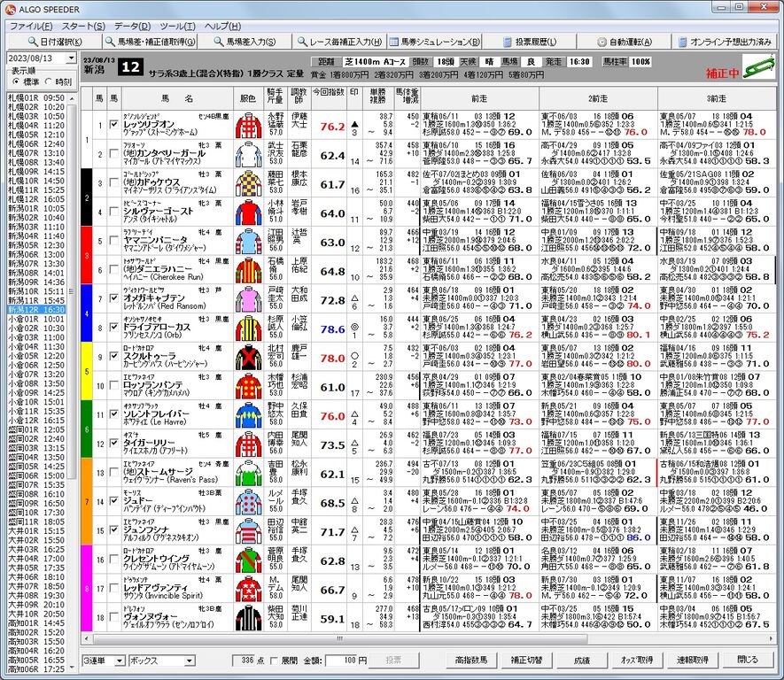Open レース毎補正入力 toolbar button

(x=339, y=42)
